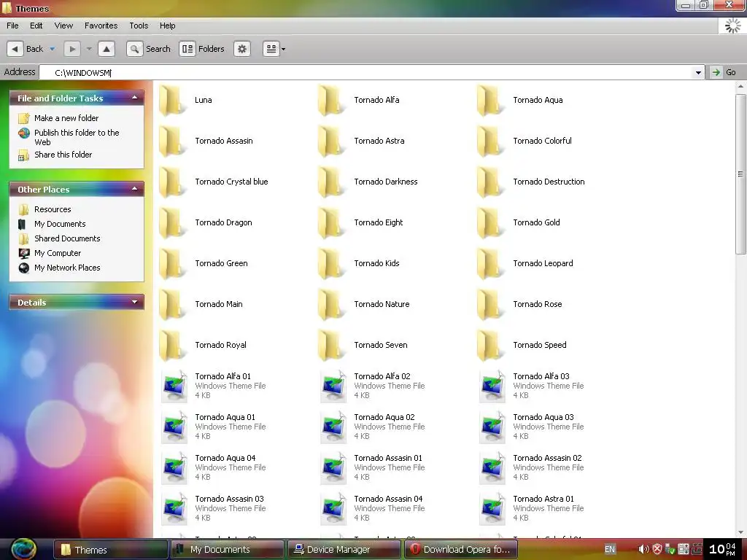747x560 pixels.
Task: Select the Tornado Darkness folder icon
Action: (x=331, y=182)
